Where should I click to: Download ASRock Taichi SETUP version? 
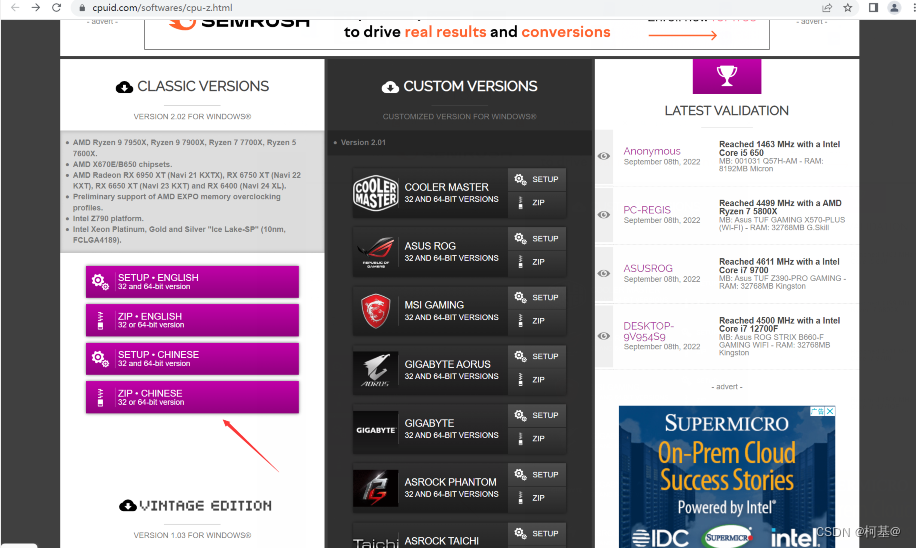(x=537, y=533)
